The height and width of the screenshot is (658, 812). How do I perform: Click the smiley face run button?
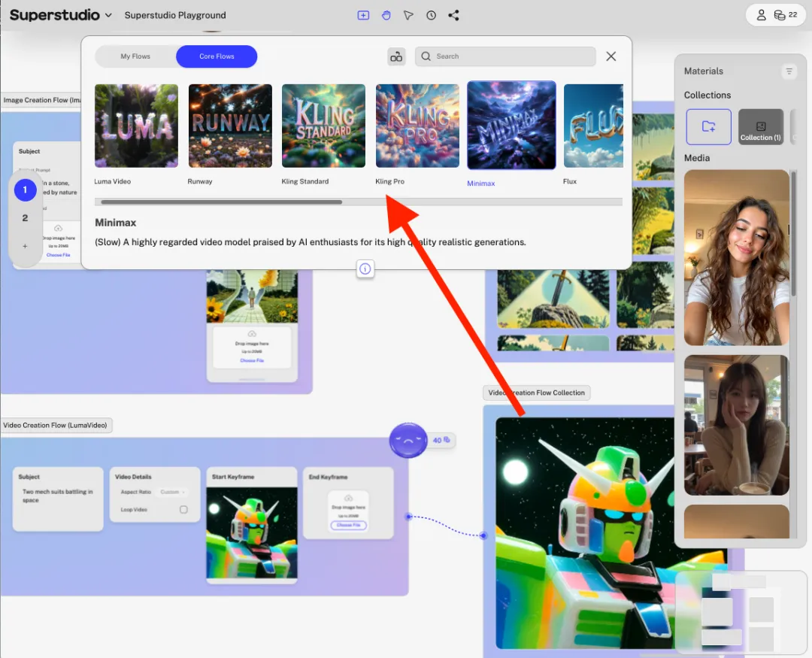pos(408,441)
